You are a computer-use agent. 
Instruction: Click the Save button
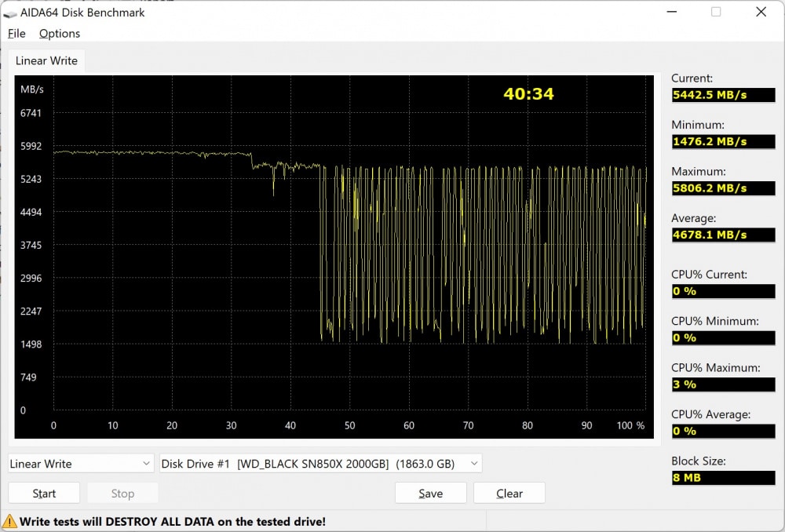point(430,493)
